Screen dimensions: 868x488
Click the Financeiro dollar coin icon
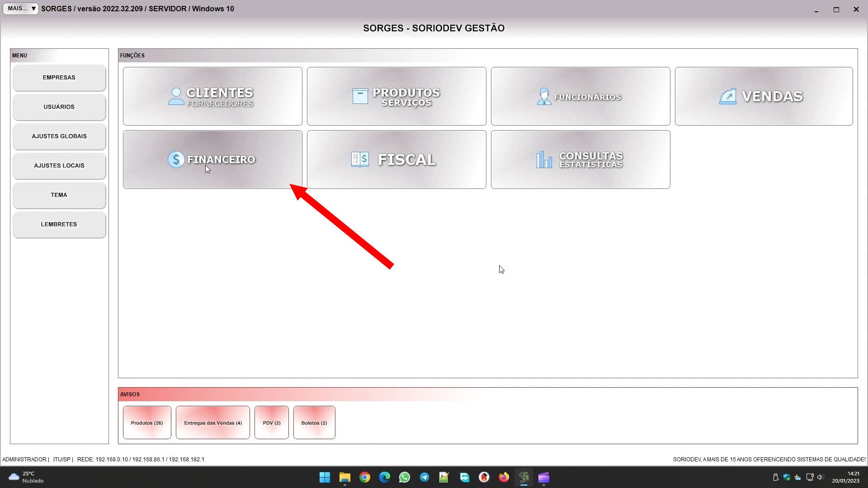click(x=176, y=160)
